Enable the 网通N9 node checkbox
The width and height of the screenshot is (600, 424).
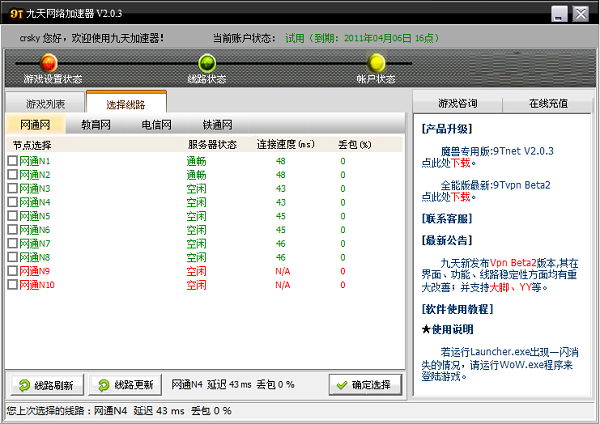[x=13, y=271]
